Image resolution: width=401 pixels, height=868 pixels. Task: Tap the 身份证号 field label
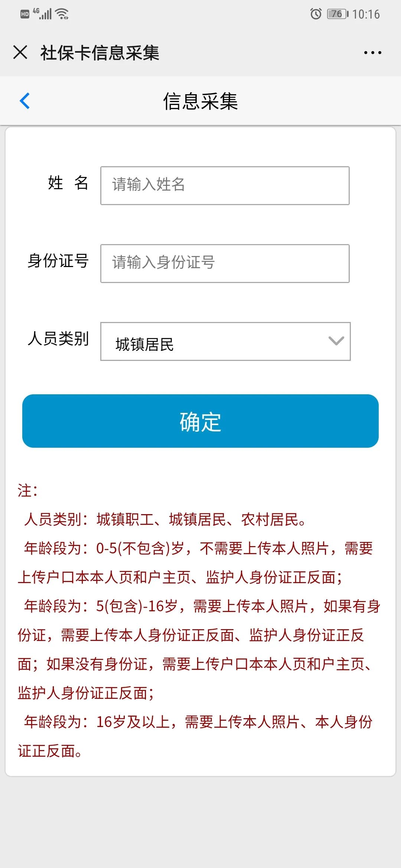click(x=58, y=261)
